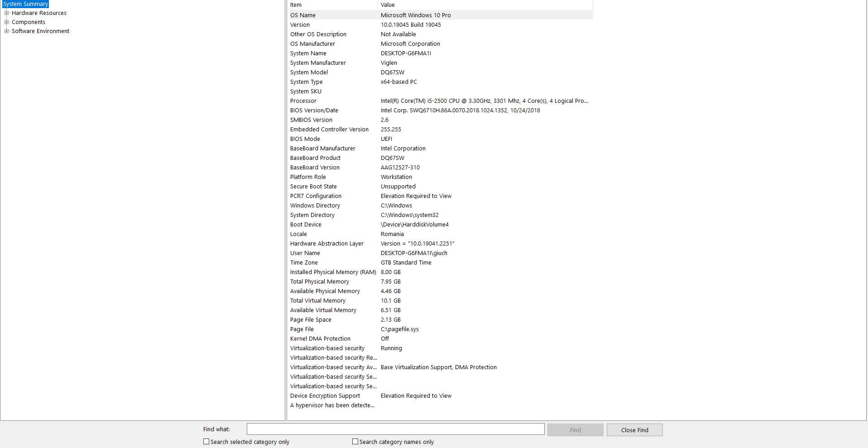The width and height of the screenshot is (868, 448).
Task: Click the value C:\pagefile.sys
Action: point(400,329)
